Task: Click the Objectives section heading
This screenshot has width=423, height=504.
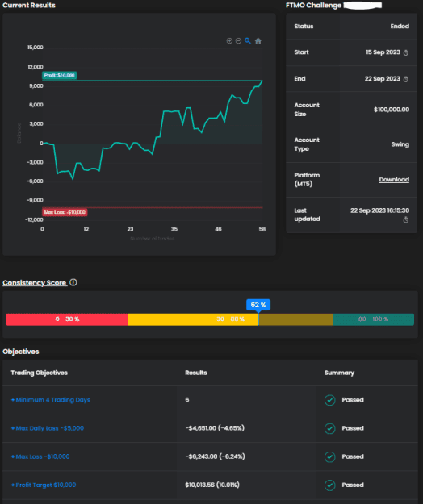Action: coord(21,352)
